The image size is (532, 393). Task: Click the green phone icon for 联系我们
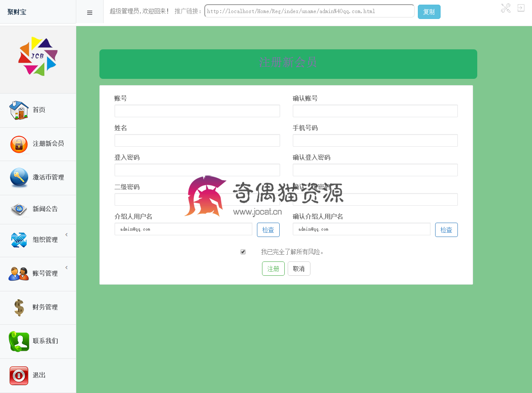click(19, 341)
